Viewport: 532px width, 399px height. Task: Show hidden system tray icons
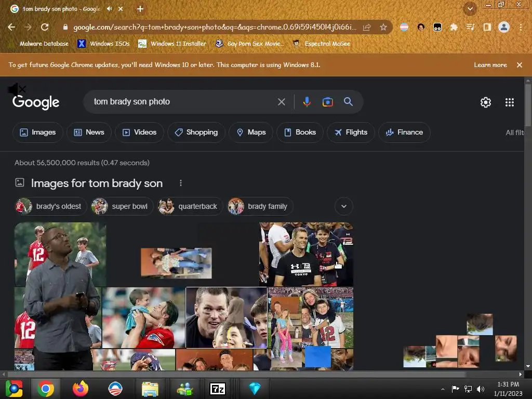click(x=443, y=389)
